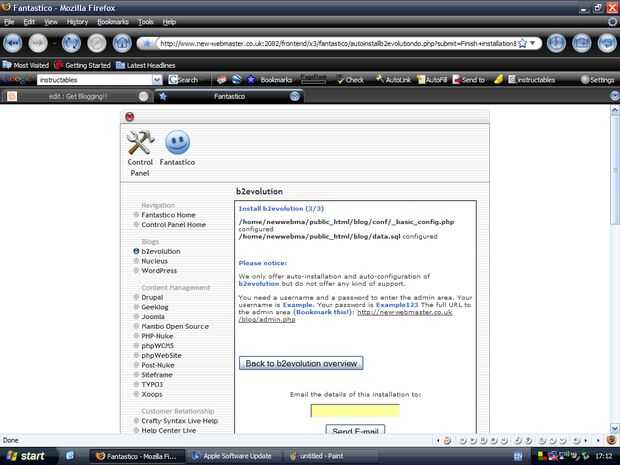Expand the Google search box dropdown

click(x=157, y=80)
